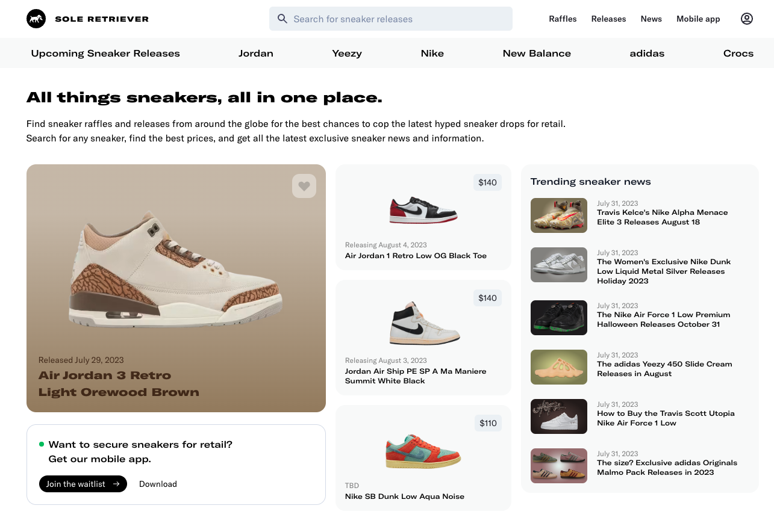774x532 pixels.
Task: Open the Travis Kelce Nike Alpha Menace article
Action: (x=662, y=217)
